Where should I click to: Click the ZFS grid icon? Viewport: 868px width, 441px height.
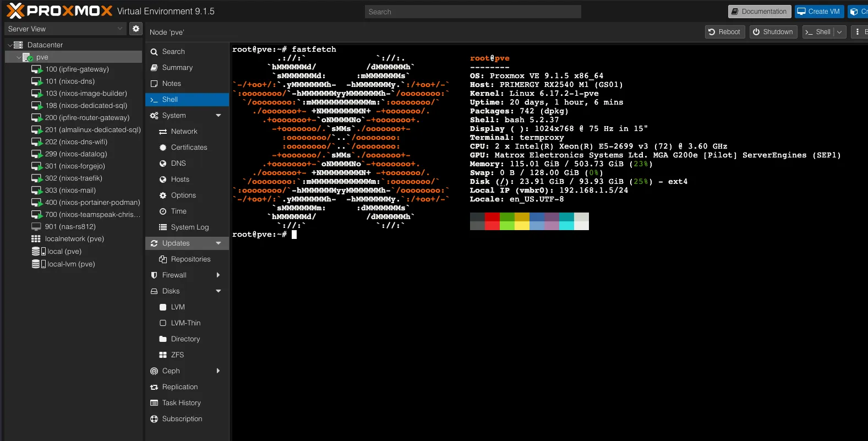coord(163,355)
